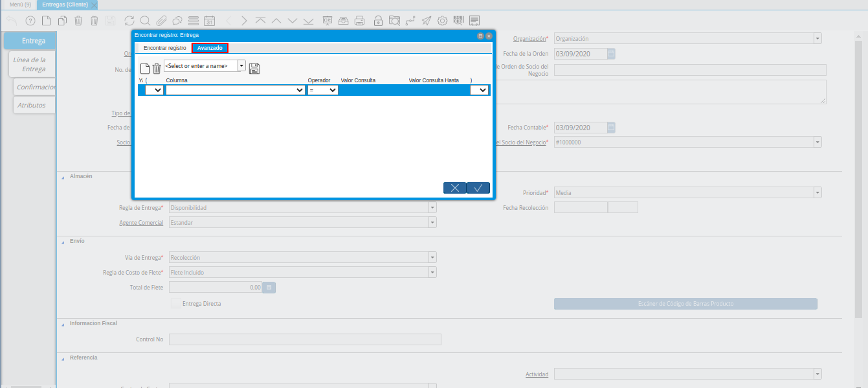Go to the Previous Record up-arrow icon
This screenshot has height=388, width=868.
click(276, 21)
